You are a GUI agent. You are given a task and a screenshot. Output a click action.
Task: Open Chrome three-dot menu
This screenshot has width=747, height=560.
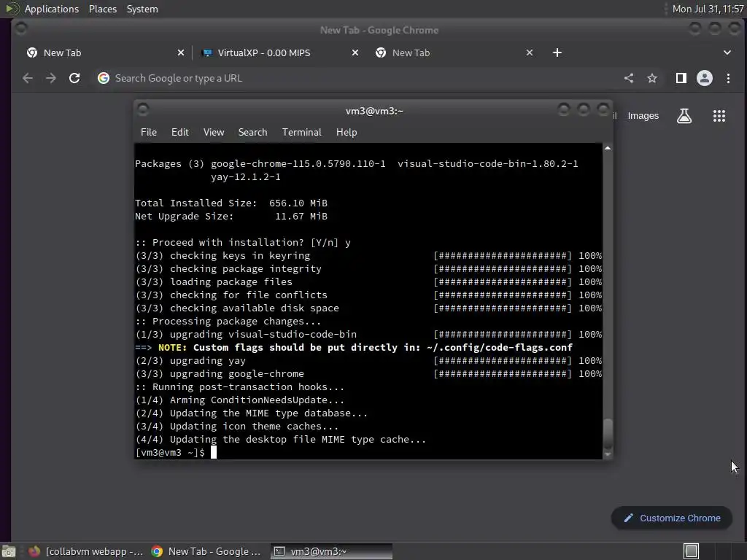[729, 78]
